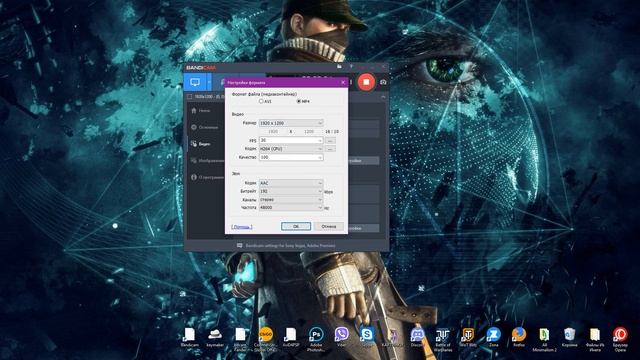Launch the CS:GO desktop shortcut
This screenshot has height=360, width=640.
(265, 338)
